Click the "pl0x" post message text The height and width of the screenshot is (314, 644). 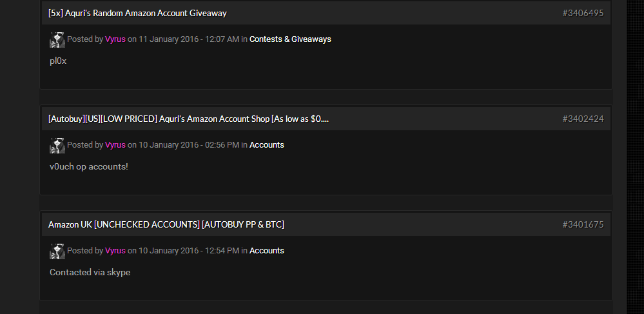(x=58, y=61)
